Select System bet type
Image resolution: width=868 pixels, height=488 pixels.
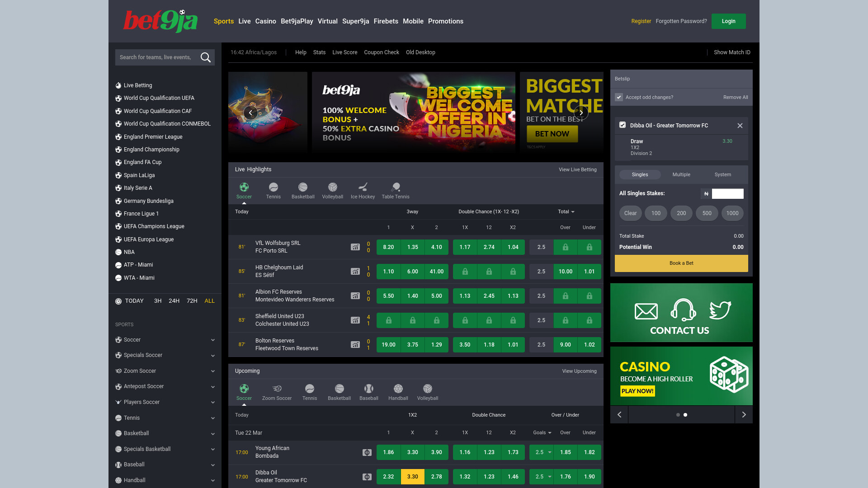722,174
